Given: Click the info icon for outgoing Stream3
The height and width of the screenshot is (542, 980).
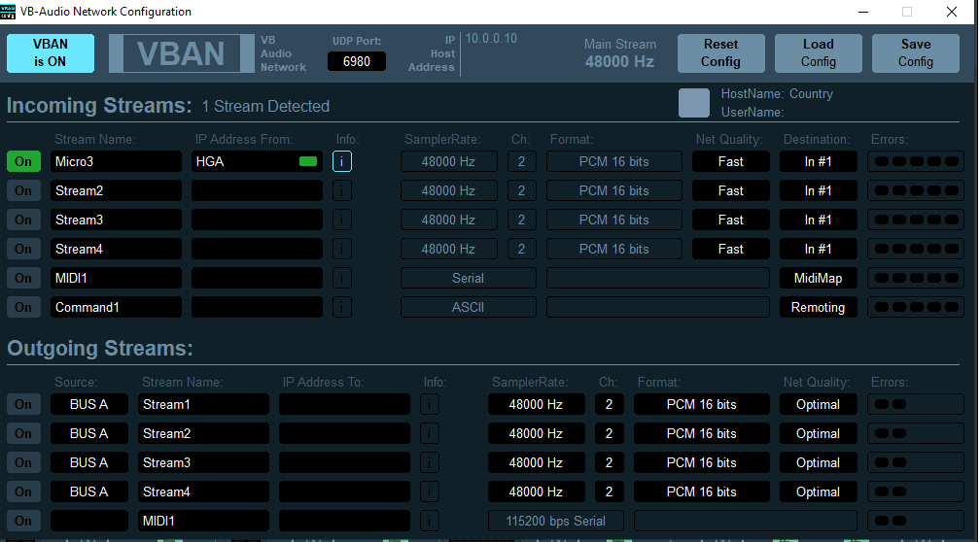Looking at the screenshot, I should pos(430,462).
